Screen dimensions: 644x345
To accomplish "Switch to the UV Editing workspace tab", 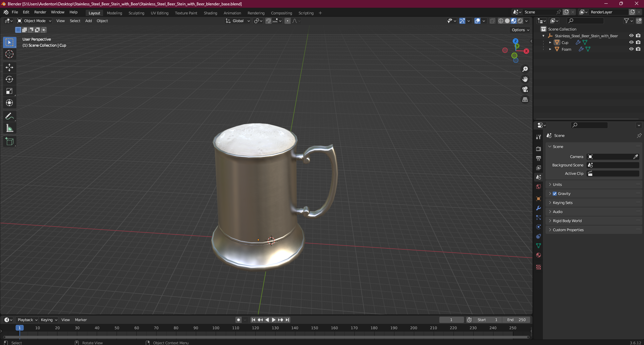I will 160,13.
